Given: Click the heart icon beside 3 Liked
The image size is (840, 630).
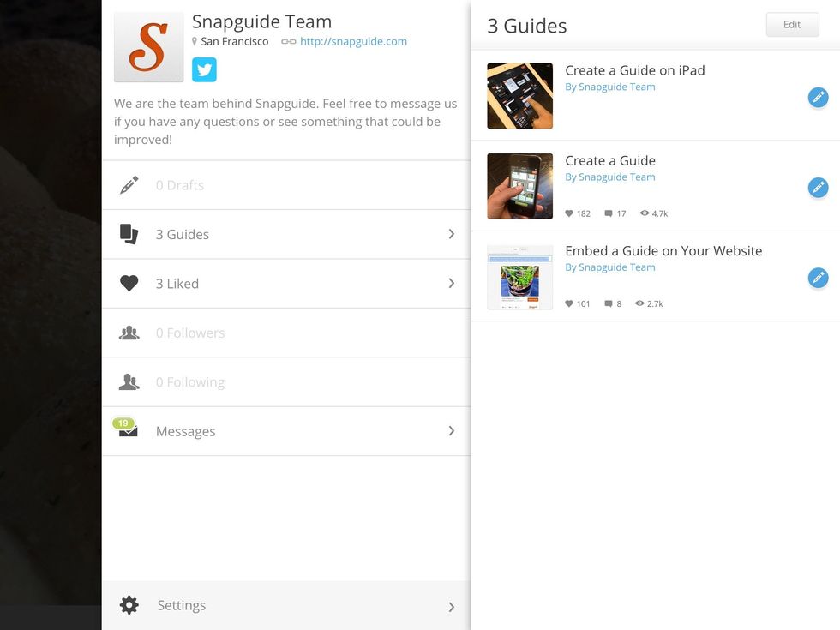Looking at the screenshot, I should pos(129,284).
